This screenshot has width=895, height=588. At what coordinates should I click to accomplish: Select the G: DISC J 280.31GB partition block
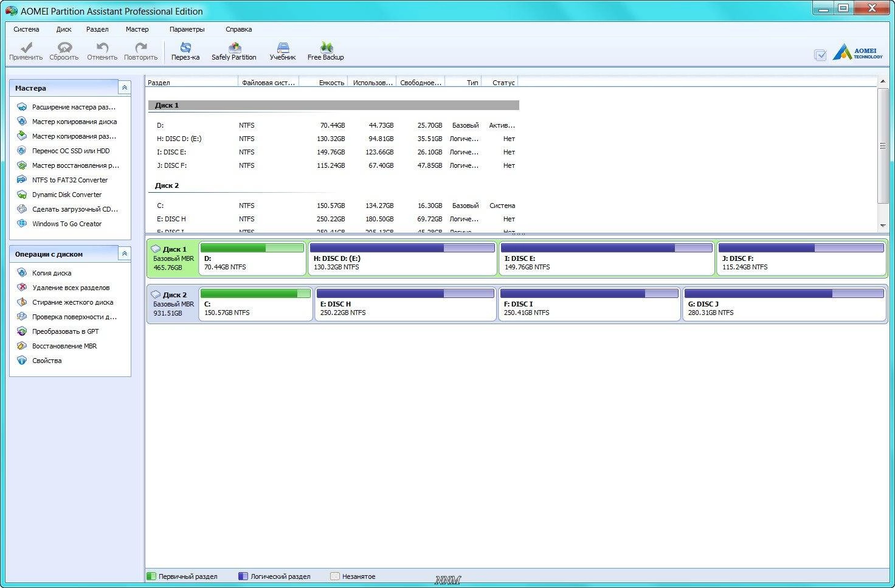[784, 304]
